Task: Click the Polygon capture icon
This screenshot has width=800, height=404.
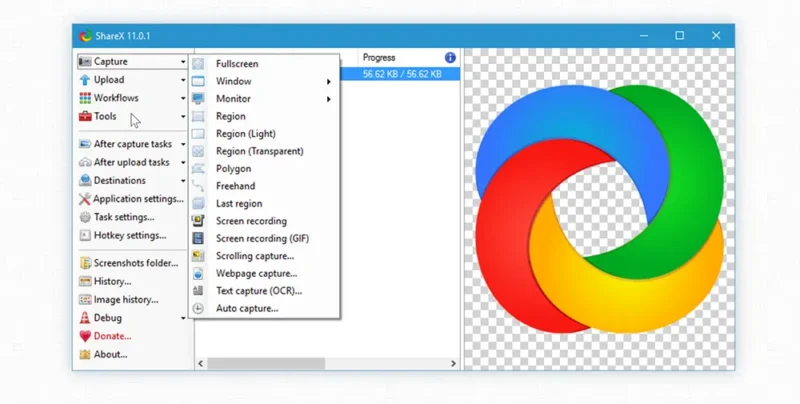Action: 198,168
